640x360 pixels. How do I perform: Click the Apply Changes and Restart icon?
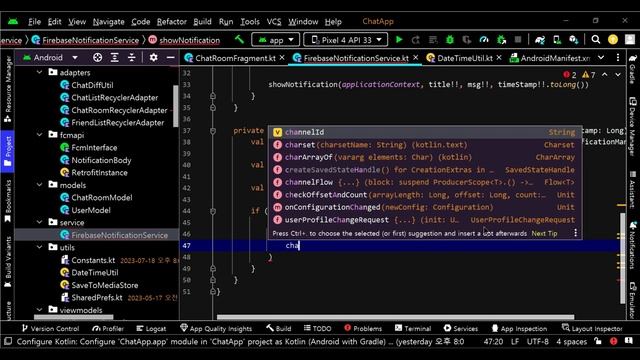coord(416,40)
